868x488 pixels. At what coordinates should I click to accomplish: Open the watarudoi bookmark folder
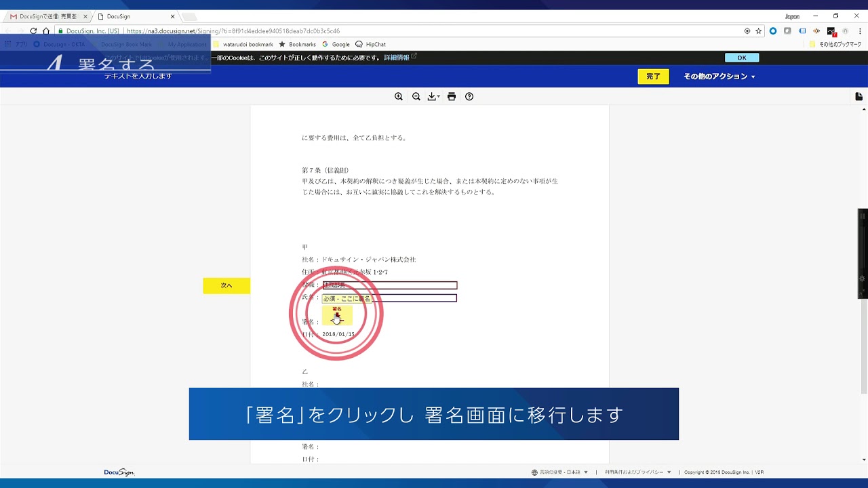coord(243,44)
